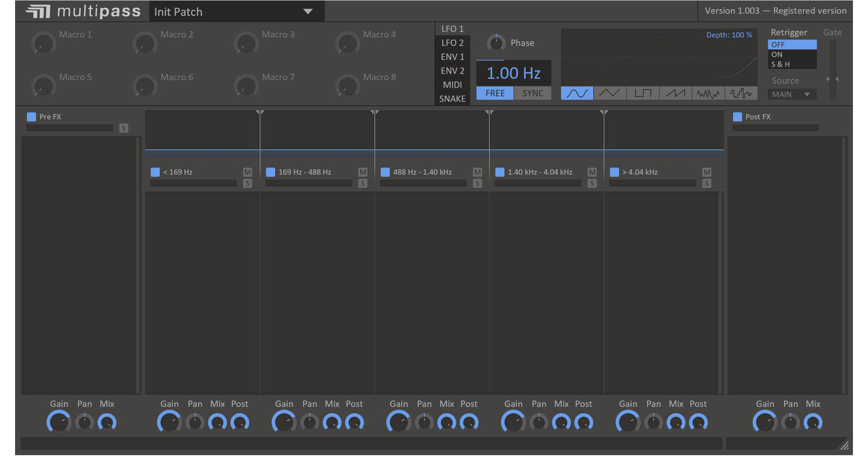
Task: Disable the < 169 Hz band
Action: (x=155, y=172)
